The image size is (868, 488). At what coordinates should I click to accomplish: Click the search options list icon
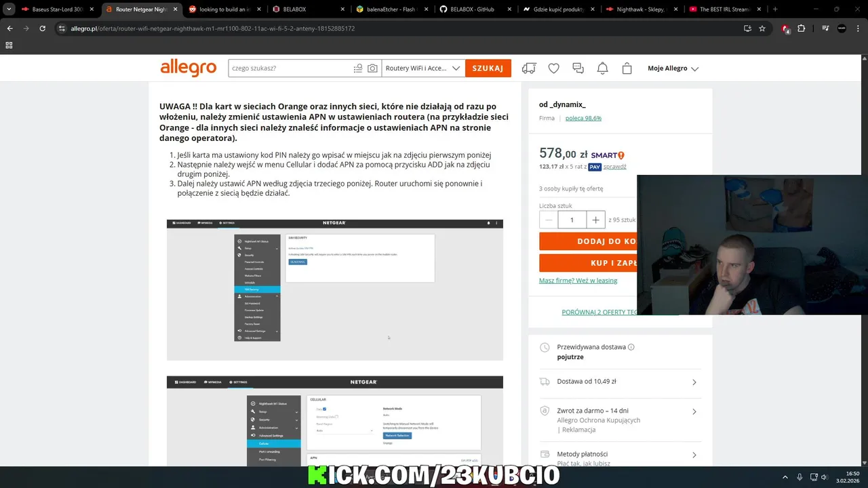click(x=358, y=68)
